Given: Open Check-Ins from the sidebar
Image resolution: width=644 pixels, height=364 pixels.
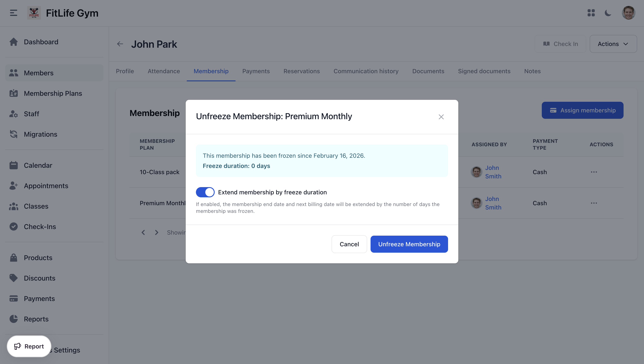Looking at the screenshot, I should pyautogui.click(x=40, y=226).
